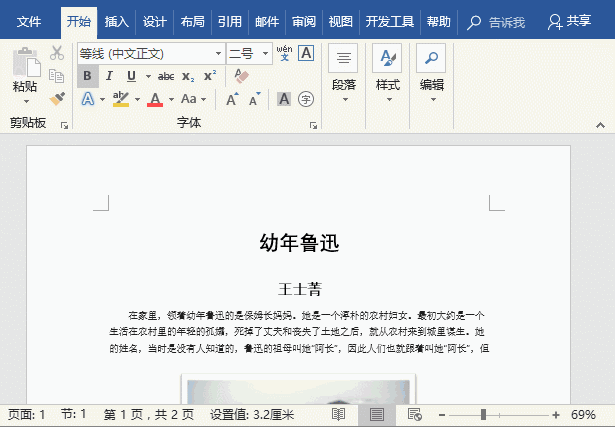Click the 告诉我 search box
The height and width of the screenshot is (427, 615).
pos(496,22)
